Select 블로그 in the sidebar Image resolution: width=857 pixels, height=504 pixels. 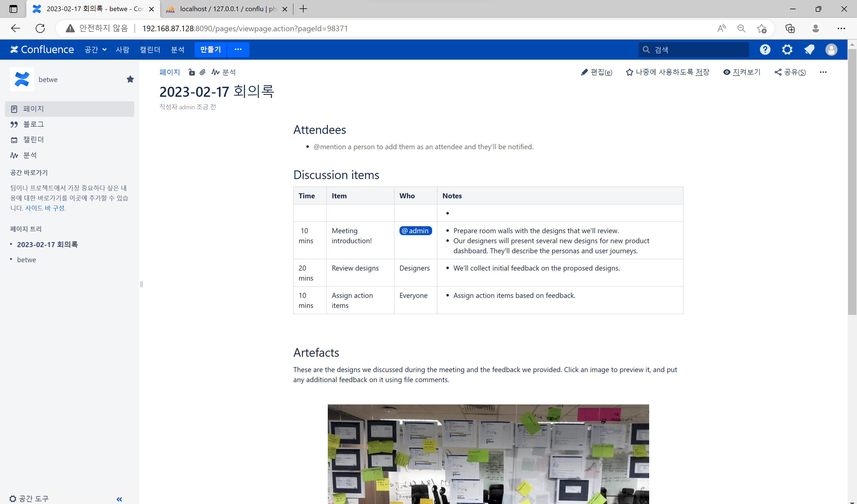pos(33,124)
